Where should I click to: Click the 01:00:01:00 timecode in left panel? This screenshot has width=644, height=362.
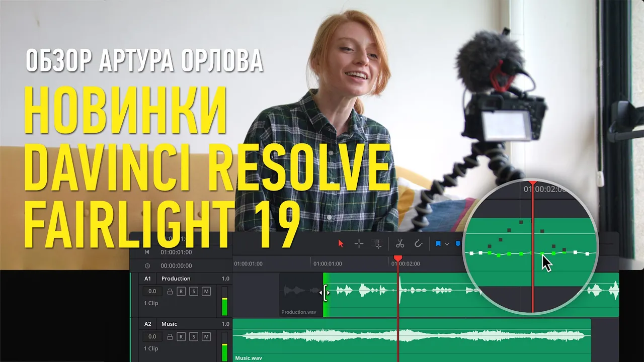176,252
